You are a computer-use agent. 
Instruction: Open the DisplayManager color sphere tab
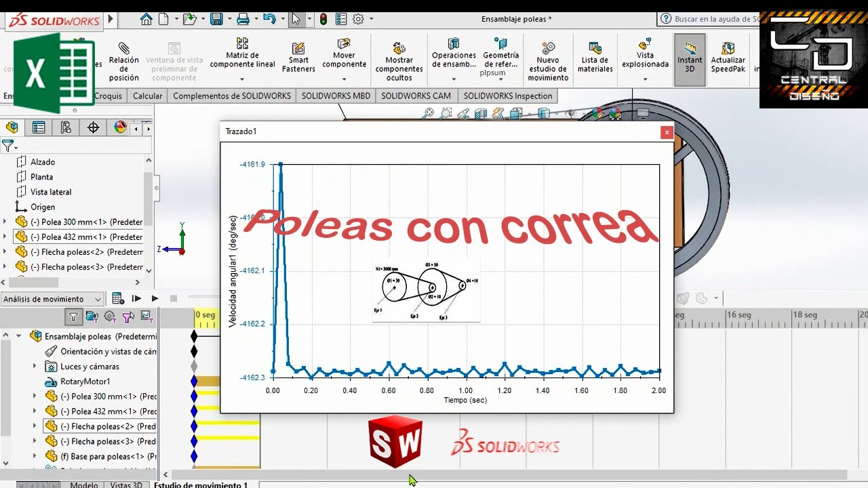120,127
